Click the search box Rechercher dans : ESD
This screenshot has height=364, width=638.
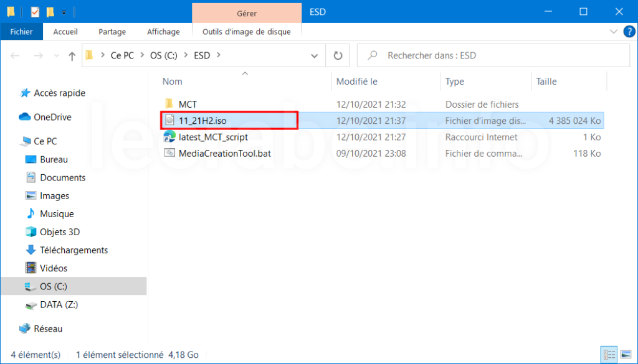click(493, 55)
